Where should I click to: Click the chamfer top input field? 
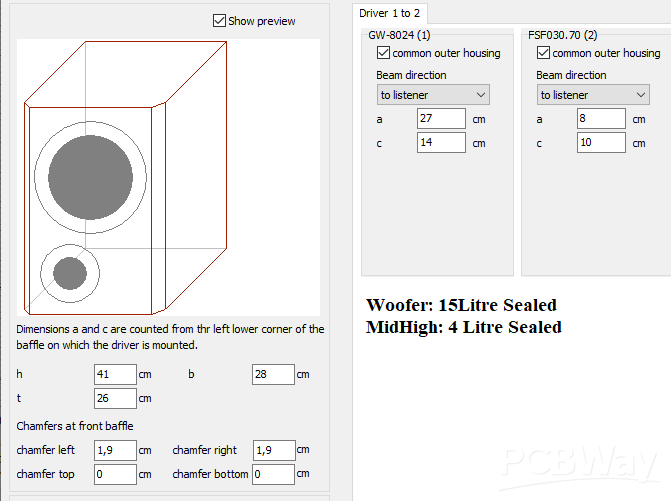(115, 474)
